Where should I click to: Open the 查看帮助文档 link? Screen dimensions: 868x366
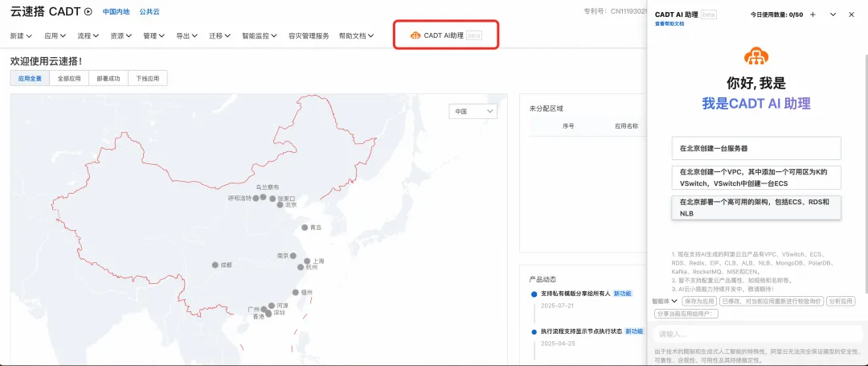click(x=669, y=24)
